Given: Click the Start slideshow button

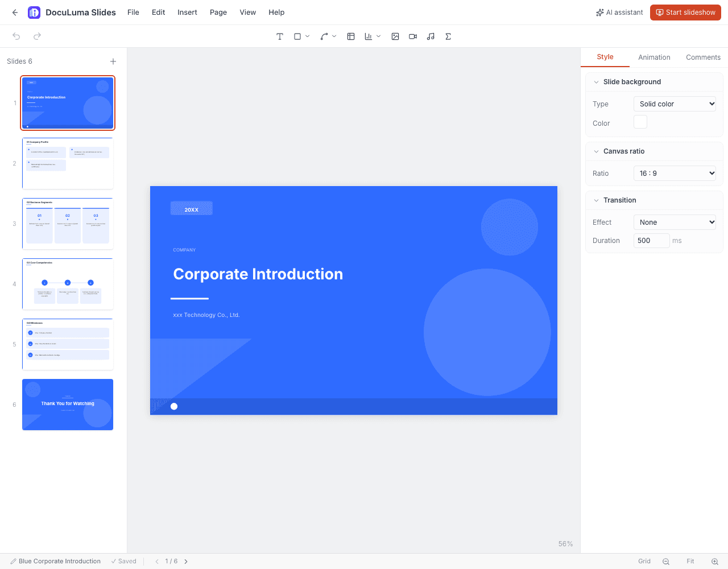Looking at the screenshot, I should (685, 13).
